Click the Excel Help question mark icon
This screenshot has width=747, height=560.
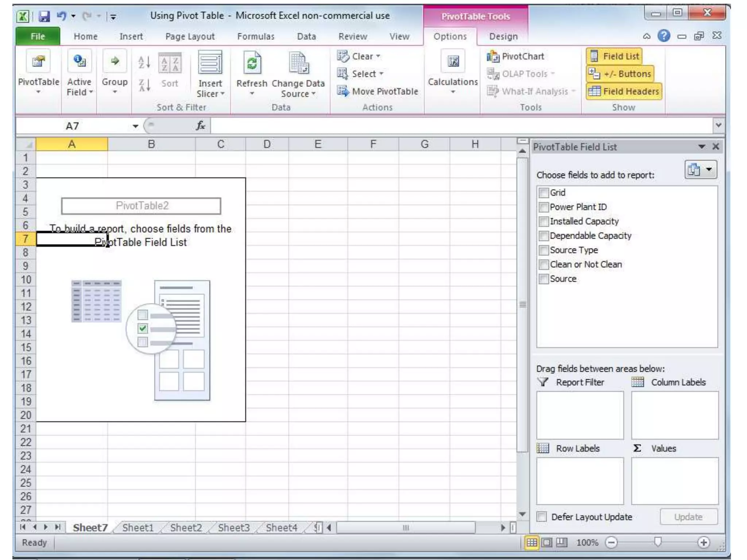664,36
